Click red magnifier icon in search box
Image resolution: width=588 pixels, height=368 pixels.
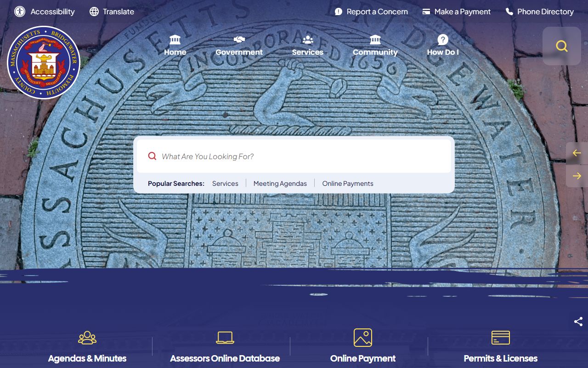(x=152, y=156)
